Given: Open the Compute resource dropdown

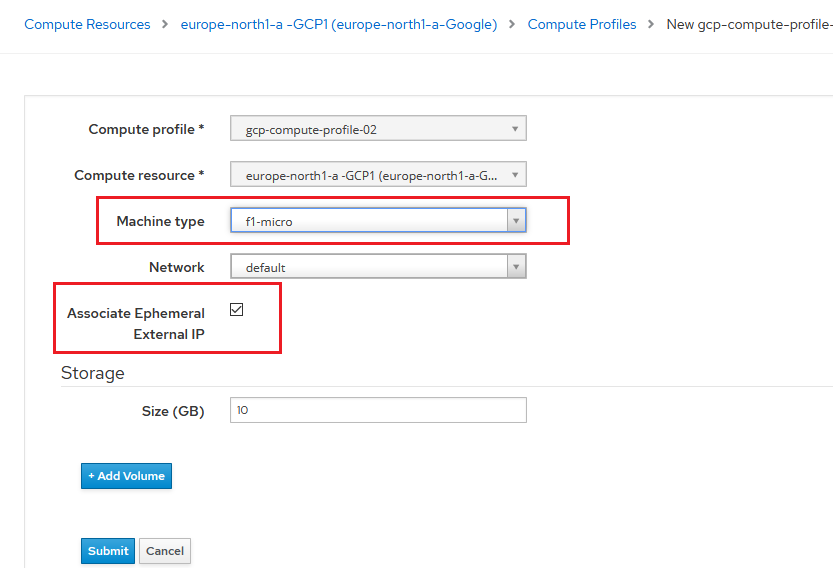Looking at the screenshot, I should 378,175.
